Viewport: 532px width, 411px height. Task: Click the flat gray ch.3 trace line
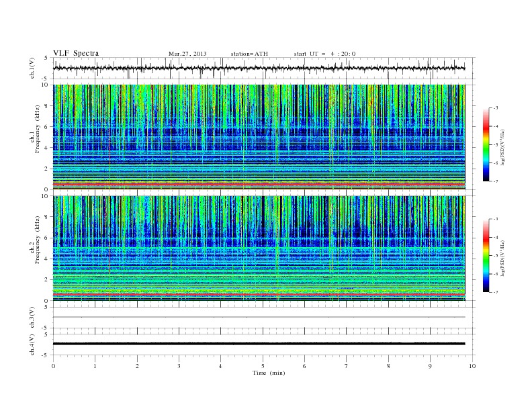(259, 317)
